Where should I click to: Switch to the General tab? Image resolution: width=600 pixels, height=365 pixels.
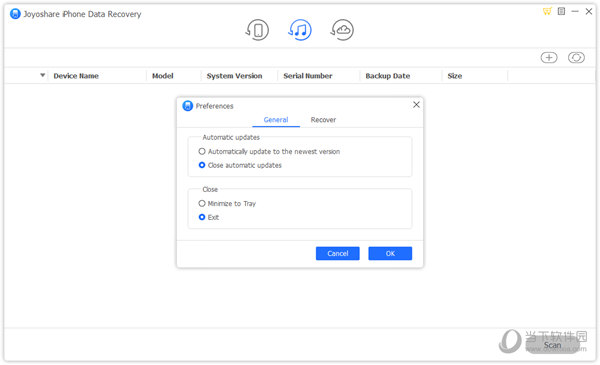click(x=276, y=120)
